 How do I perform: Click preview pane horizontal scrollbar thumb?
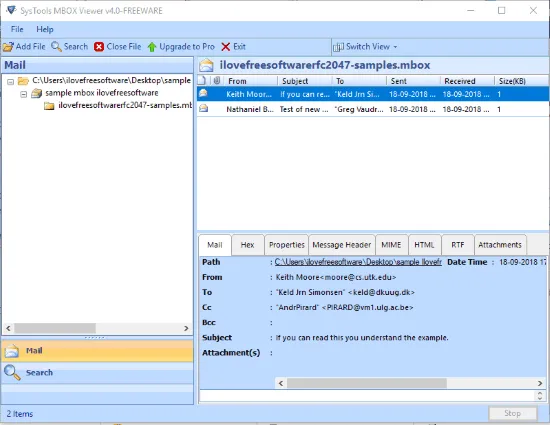tap(367, 383)
